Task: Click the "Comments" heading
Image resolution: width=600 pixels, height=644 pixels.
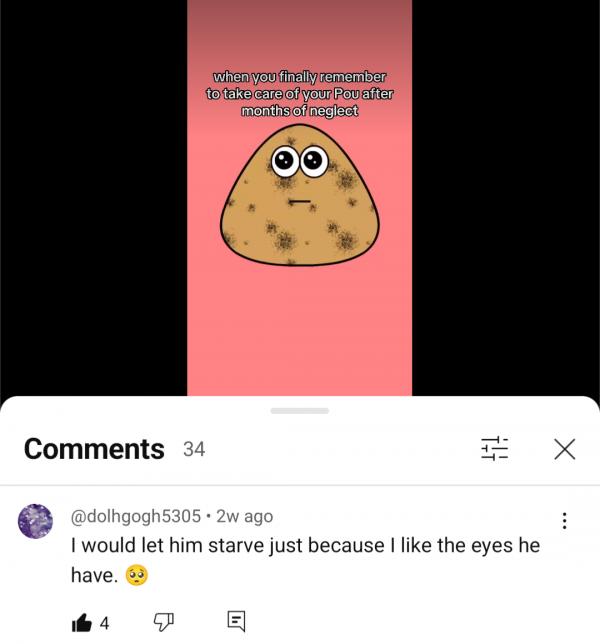Action: pyautogui.click(x=94, y=449)
